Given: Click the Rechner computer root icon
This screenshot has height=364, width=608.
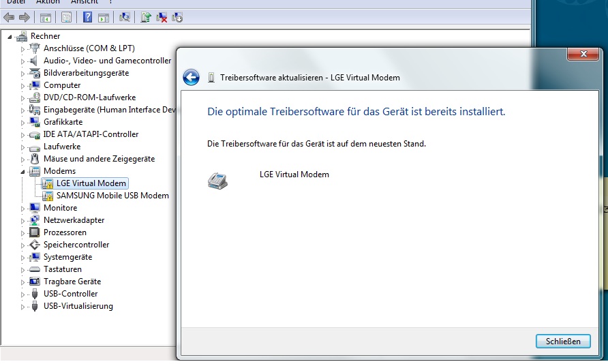Looking at the screenshot, I should pos(22,36).
